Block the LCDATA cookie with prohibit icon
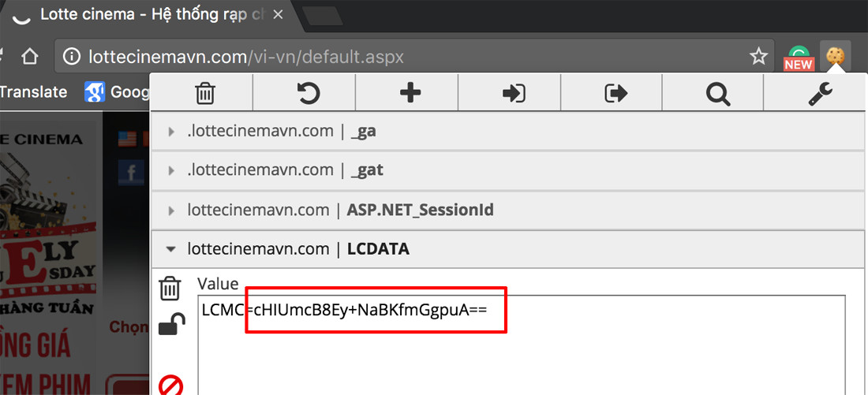Image resolution: width=868 pixels, height=395 pixels. point(170,384)
